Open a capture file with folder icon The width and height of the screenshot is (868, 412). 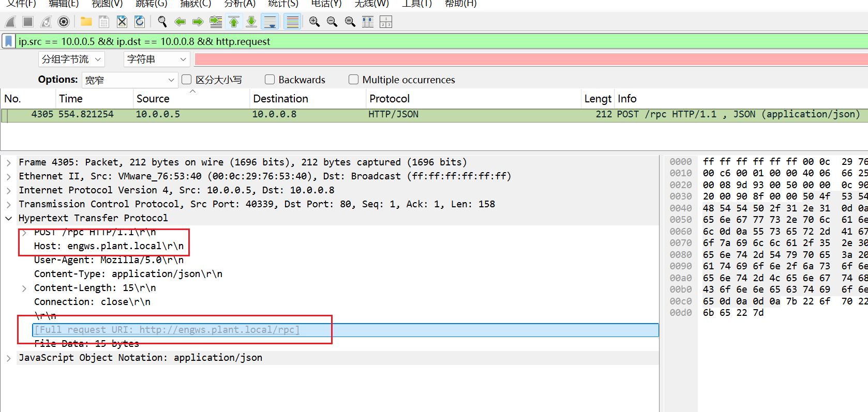tap(86, 22)
